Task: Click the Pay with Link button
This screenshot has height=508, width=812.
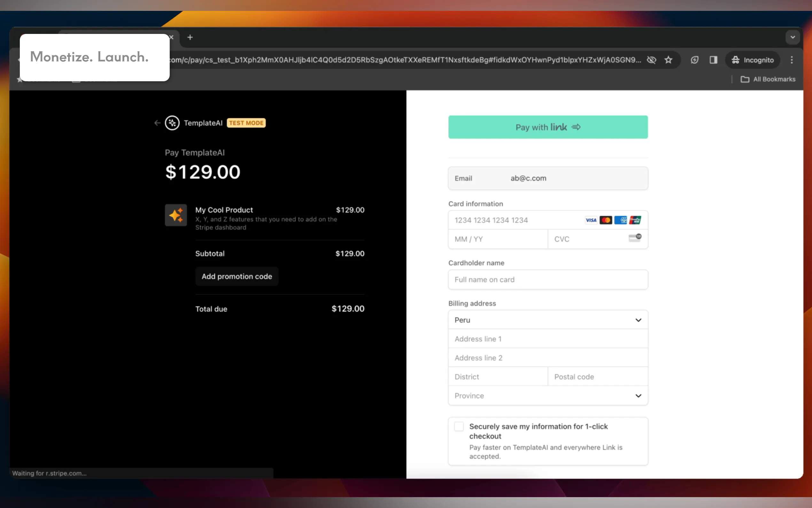Action: point(548,127)
